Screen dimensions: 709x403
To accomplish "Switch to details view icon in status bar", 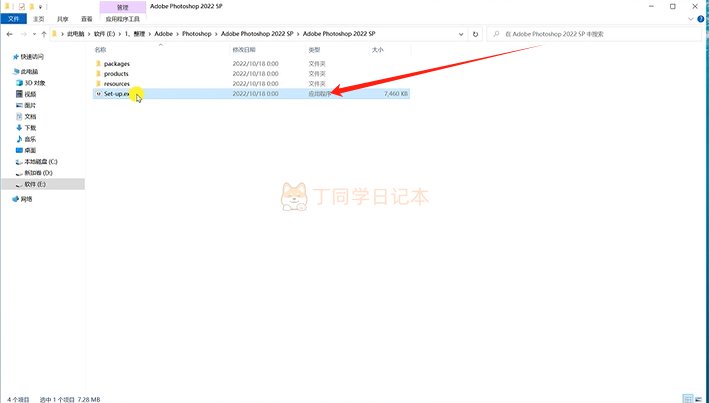I will [x=689, y=399].
